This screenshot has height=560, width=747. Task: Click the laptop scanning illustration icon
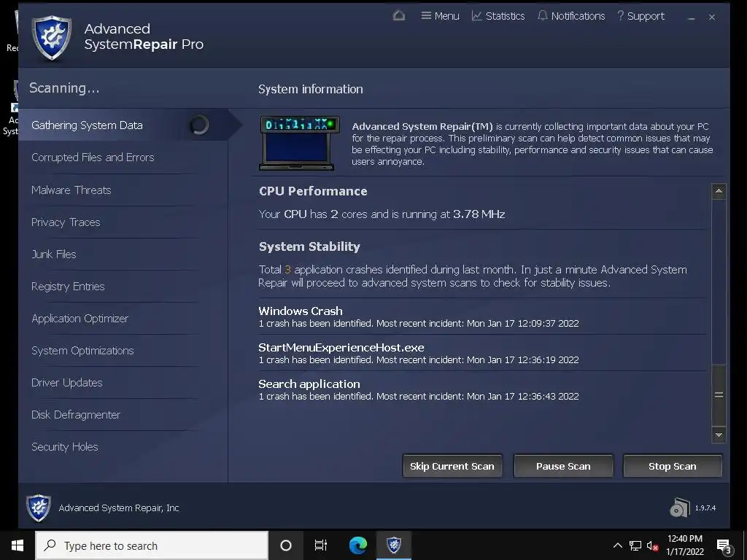[x=299, y=143]
